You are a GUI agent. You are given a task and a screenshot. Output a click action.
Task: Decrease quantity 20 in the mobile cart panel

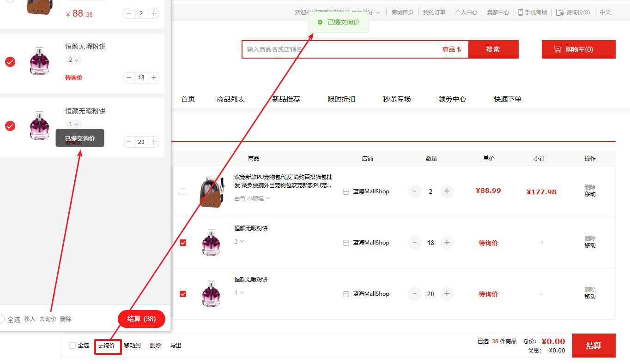129,142
